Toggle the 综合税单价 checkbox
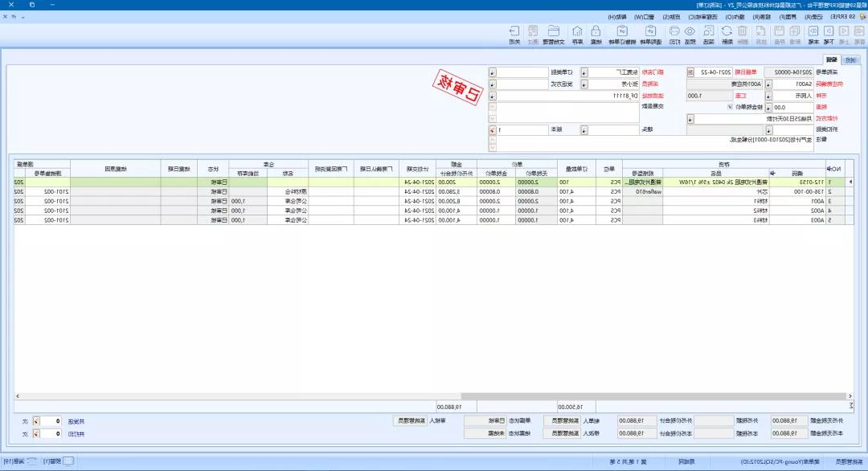 (x=730, y=106)
